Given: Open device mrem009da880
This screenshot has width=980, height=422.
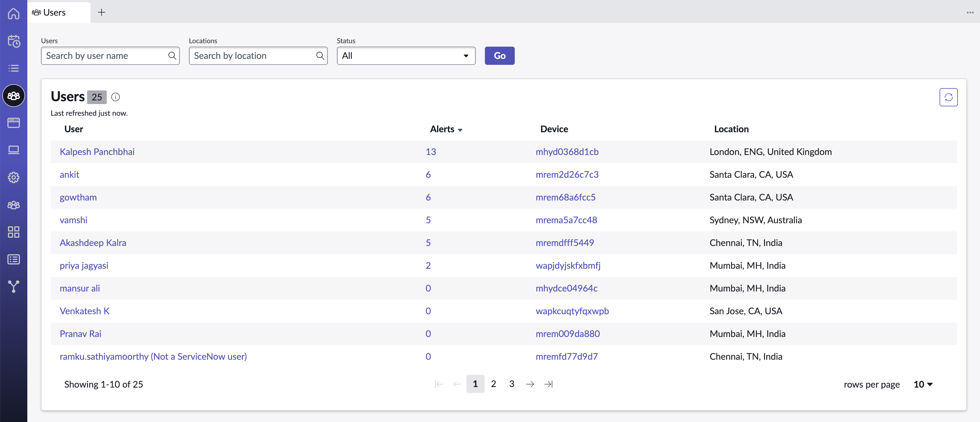Looking at the screenshot, I should 568,334.
